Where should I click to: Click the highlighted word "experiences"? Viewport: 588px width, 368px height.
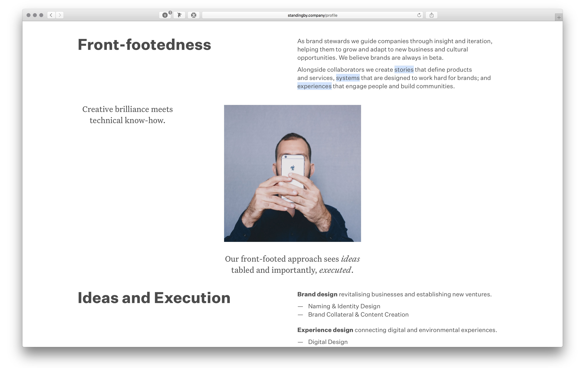click(x=314, y=86)
